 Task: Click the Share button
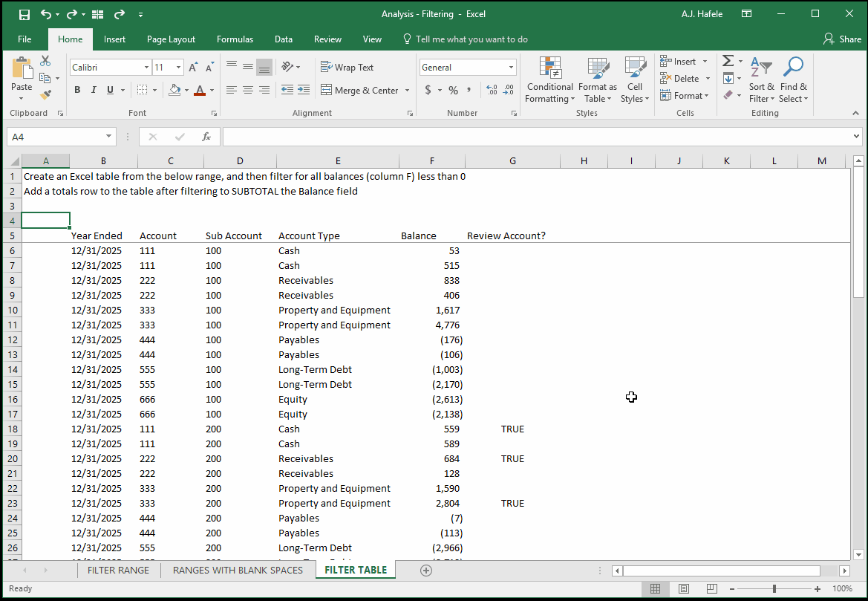click(x=842, y=39)
